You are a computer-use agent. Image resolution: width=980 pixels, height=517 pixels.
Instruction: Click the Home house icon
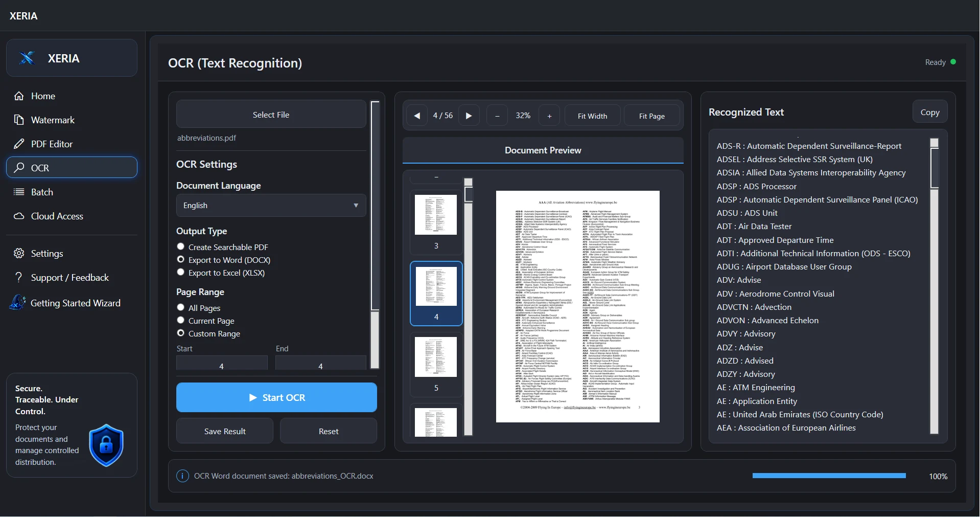click(x=19, y=96)
